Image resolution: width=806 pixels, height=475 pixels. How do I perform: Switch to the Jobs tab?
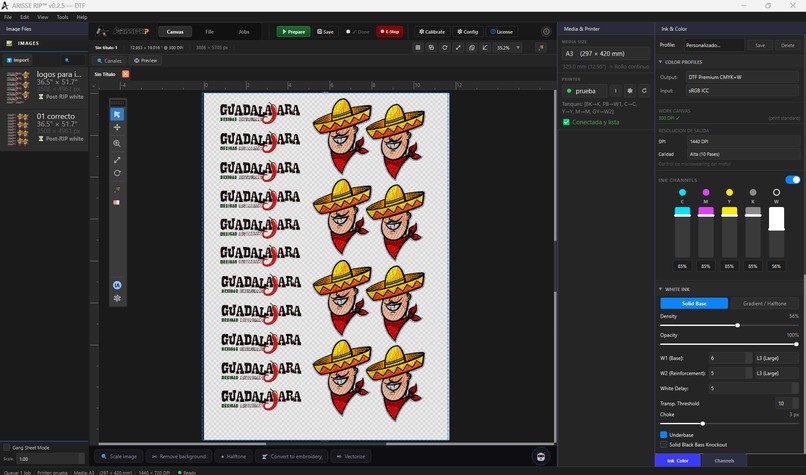point(244,32)
